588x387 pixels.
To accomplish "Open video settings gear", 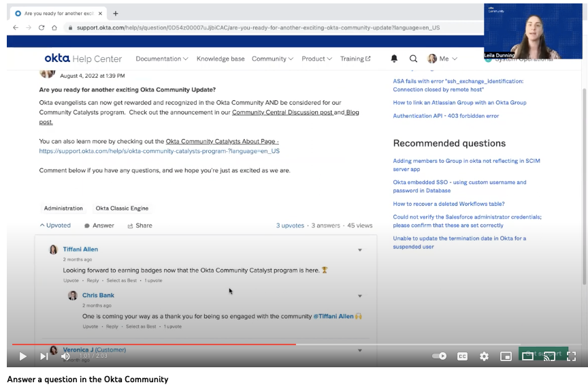I will point(484,356).
